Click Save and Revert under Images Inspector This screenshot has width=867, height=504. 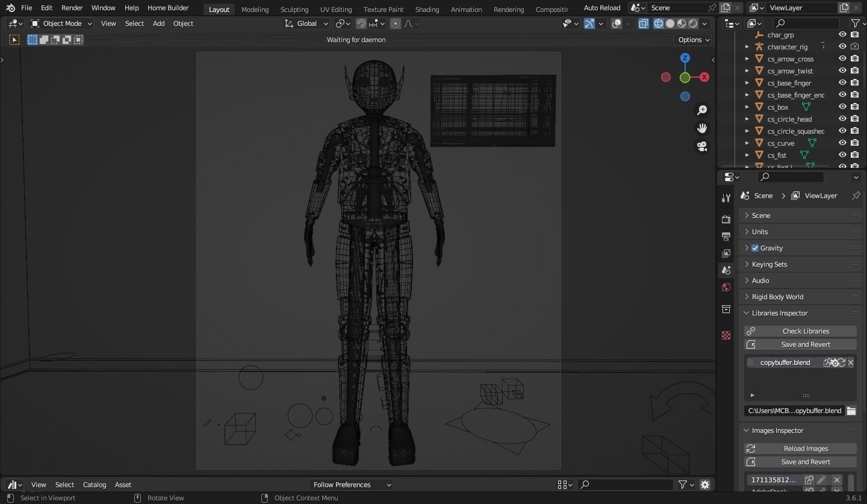(800, 462)
